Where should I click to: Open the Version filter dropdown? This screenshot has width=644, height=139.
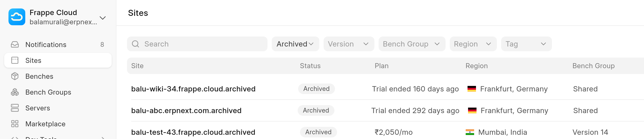[x=349, y=44]
